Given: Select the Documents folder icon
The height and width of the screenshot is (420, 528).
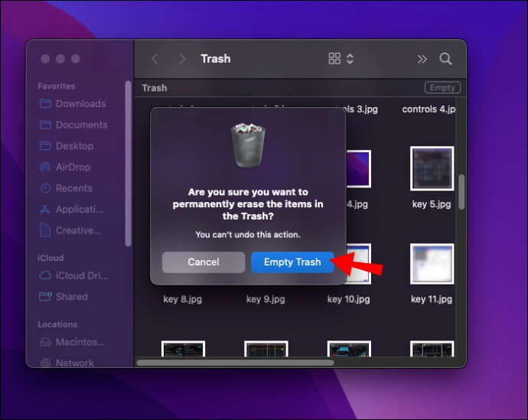Looking at the screenshot, I should click(x=45, y=125).
